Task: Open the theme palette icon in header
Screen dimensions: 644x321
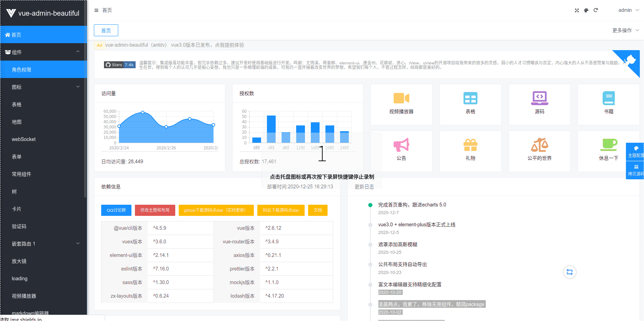Action: click(586, 10)
